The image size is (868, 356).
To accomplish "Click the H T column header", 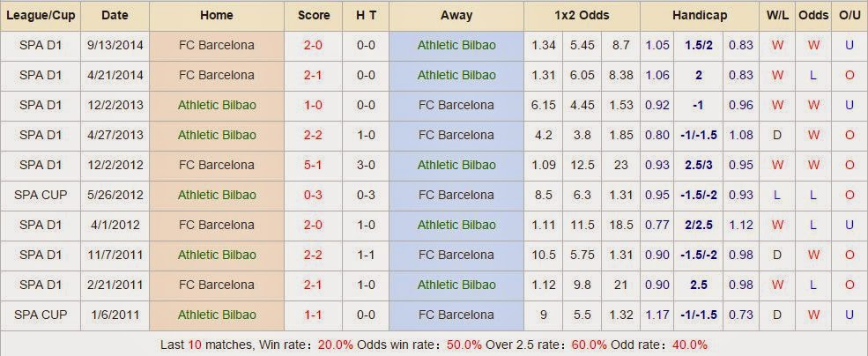I will [366, 16].
